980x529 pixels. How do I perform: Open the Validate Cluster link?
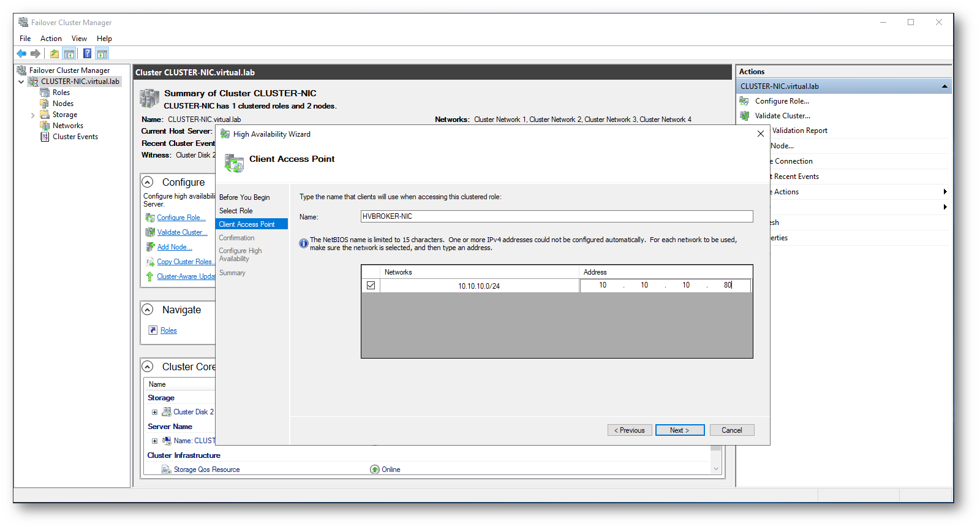182,232
